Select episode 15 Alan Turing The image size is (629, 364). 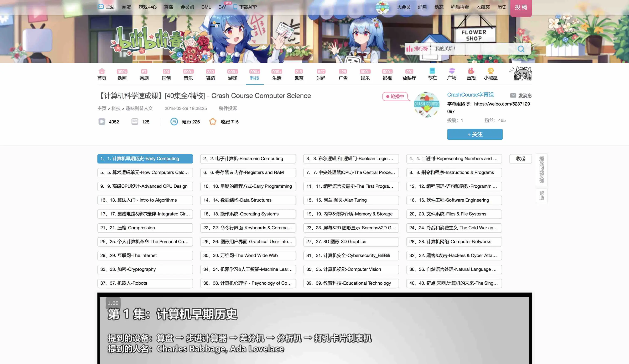(x=351, y=200)
